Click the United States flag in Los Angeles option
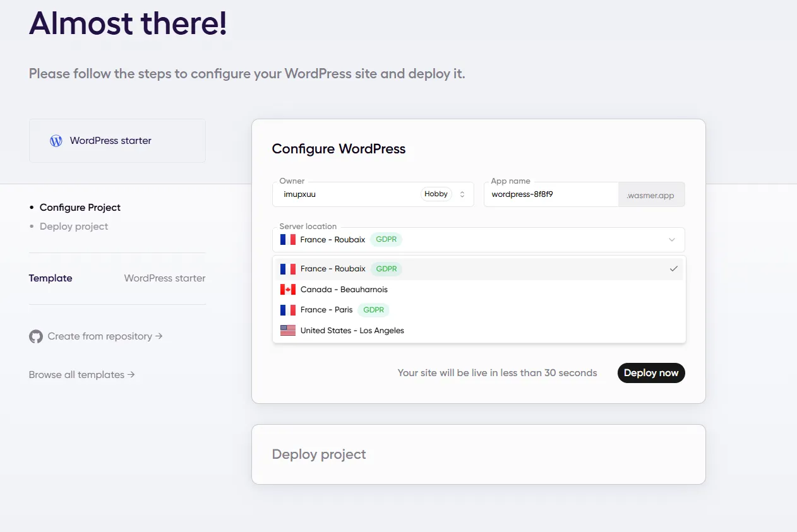The image size is (797, 532). [288, 331]
